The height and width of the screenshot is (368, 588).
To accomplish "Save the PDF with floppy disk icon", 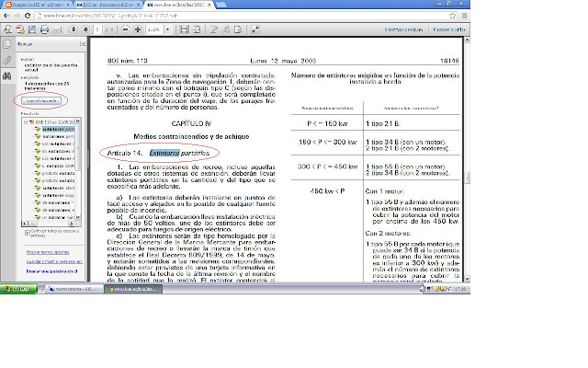I will point(32,29).
